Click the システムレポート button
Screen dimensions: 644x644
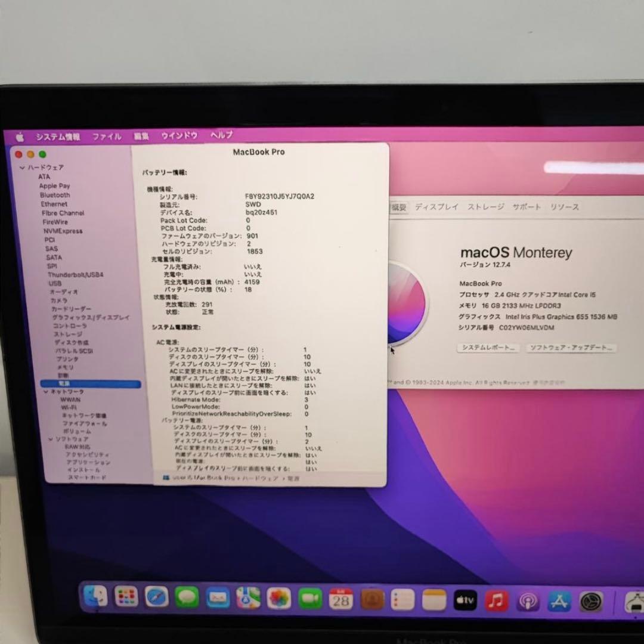(x=488, y=348)
